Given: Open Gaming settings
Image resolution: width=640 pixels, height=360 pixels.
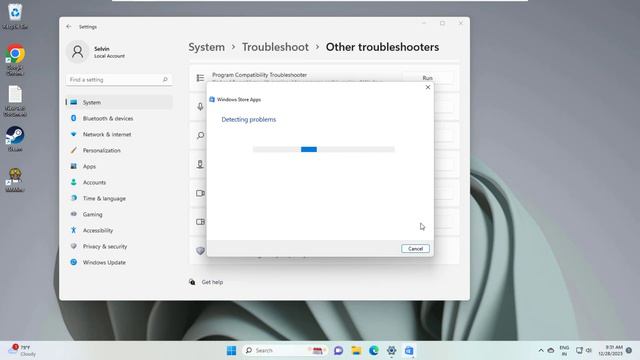Looking at the screenshot, I should click(x=119, y=214).
